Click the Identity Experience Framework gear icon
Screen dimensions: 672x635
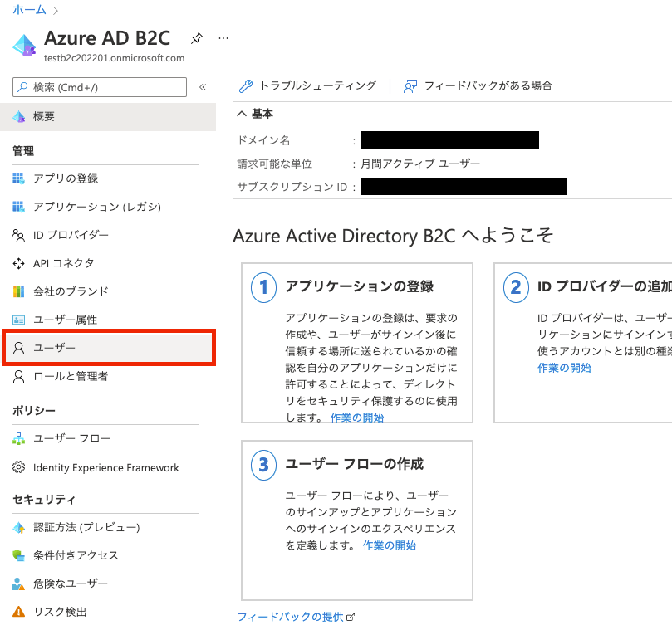(x=18, y=467)
